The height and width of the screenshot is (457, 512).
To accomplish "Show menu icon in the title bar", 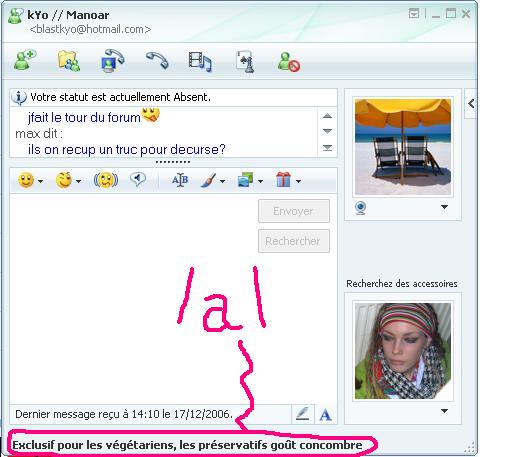I will [414, 14].
